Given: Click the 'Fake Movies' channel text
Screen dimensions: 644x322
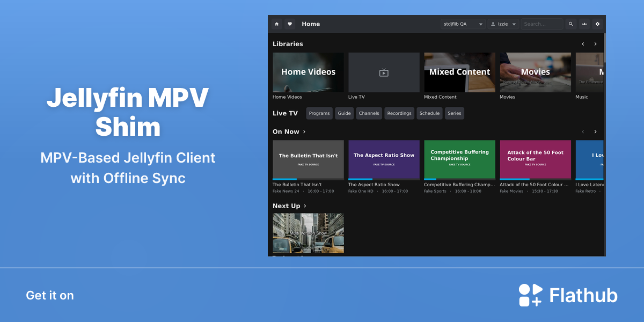Looking at the screenshot, I should pyautogui.click(x=511, y=191).
